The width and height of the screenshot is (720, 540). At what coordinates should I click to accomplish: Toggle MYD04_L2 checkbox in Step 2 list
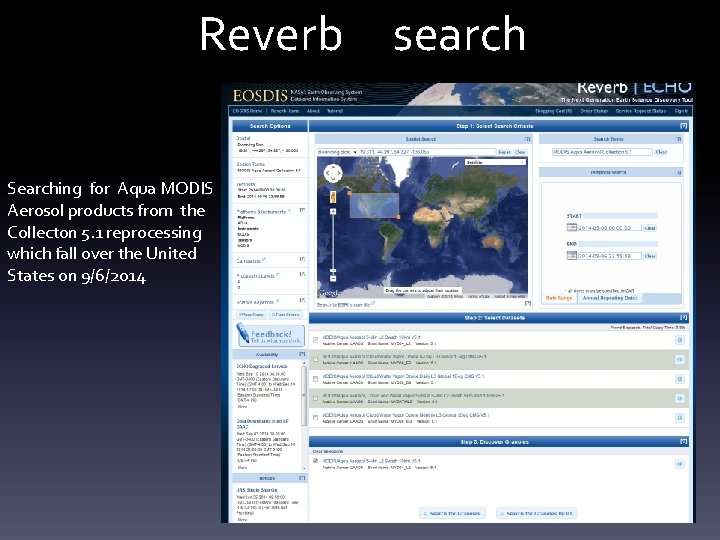(x=315, y=340)
